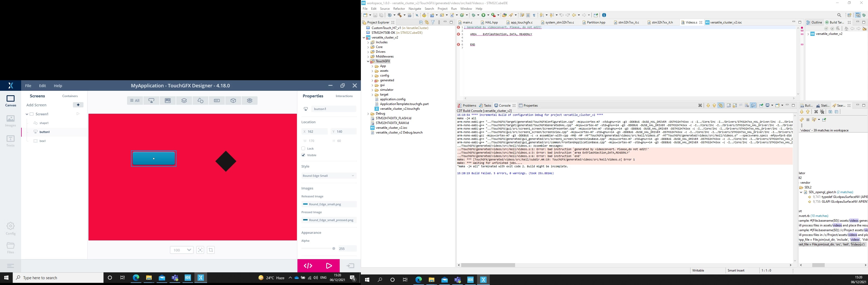
Task: Click the Released Image Round_Edge_small.png field
Action: point(329,204)
